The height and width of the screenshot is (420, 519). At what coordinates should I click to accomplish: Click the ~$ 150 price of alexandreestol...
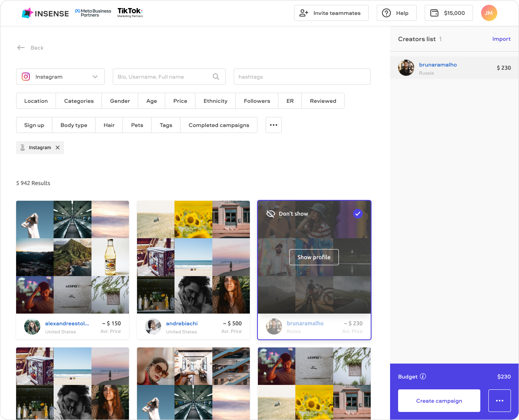click(x=111, y=323)
